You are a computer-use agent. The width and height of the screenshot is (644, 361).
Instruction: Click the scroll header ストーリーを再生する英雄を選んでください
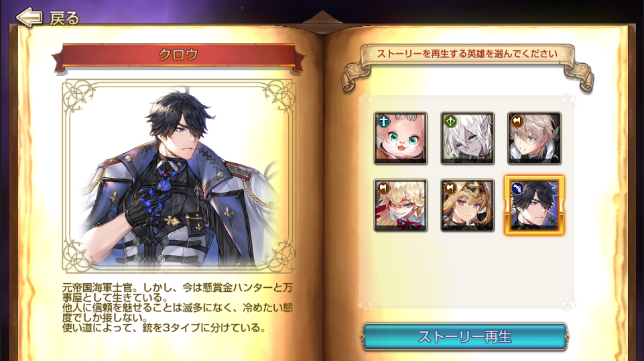click(x=467, y=54)
